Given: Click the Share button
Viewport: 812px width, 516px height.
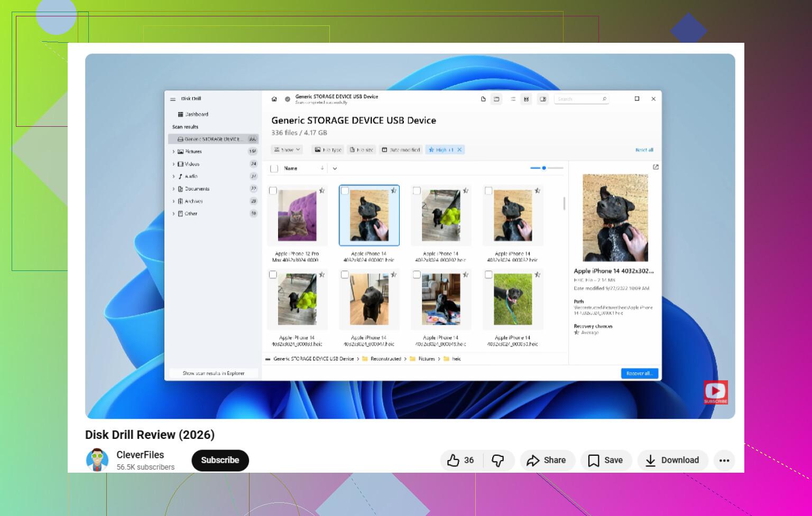Looking at the screenshot, I should click(547, 461).
